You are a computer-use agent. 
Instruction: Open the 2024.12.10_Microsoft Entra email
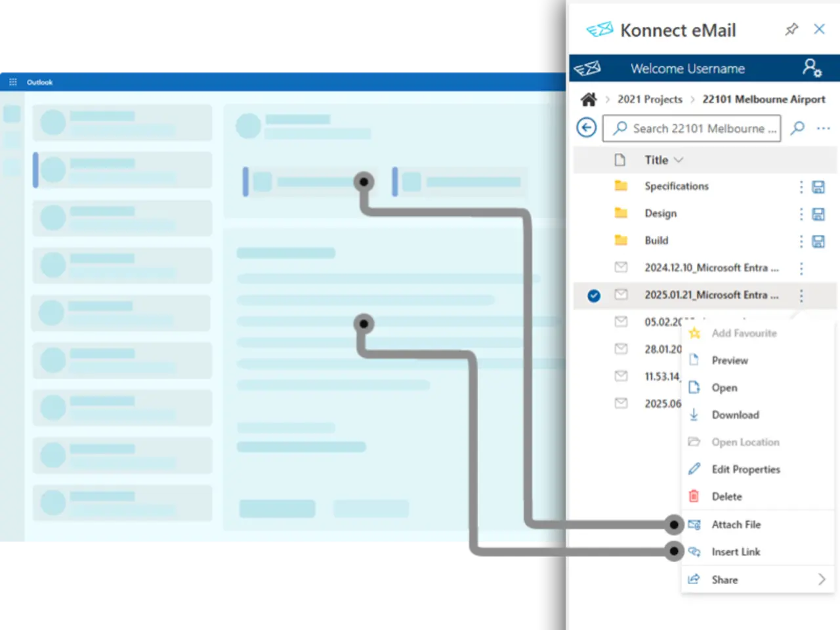711,268
